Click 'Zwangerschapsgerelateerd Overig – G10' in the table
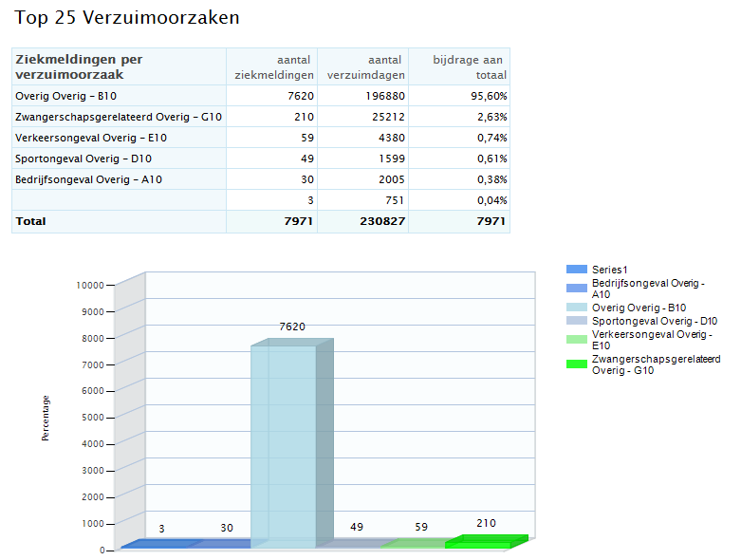This screenshot has height=560, width=741. point(119,117)
